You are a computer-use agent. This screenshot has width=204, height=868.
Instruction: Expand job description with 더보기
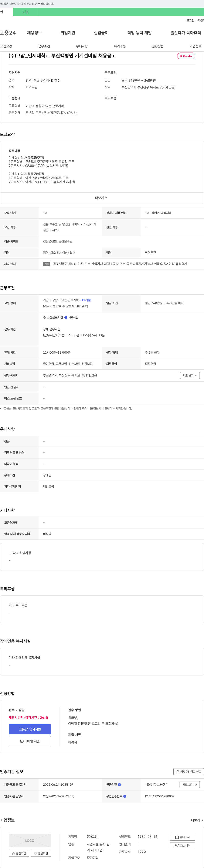tap(101, 198)
